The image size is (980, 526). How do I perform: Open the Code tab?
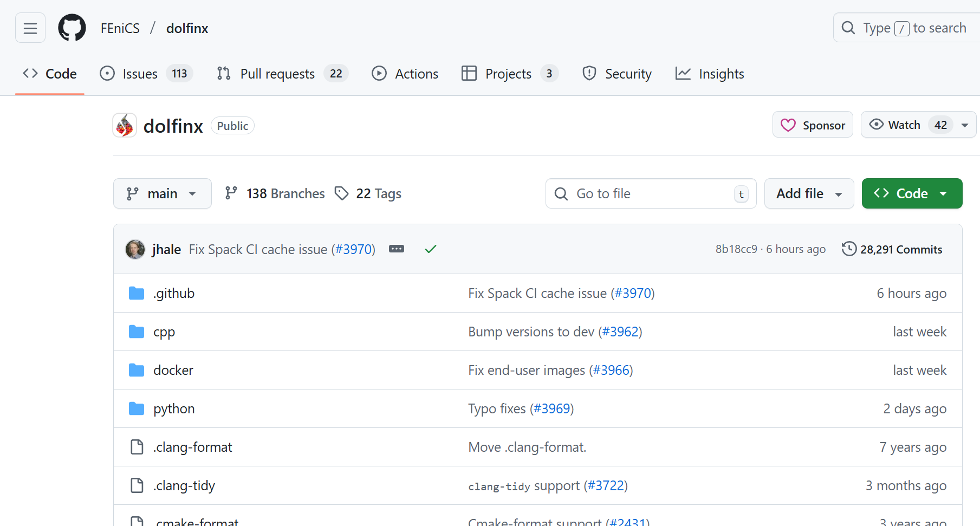point(50,74)
